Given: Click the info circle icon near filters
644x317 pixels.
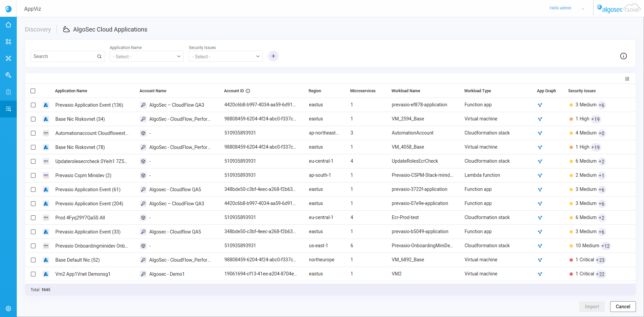Looking at the screenshot, I should tap(623, 56).
